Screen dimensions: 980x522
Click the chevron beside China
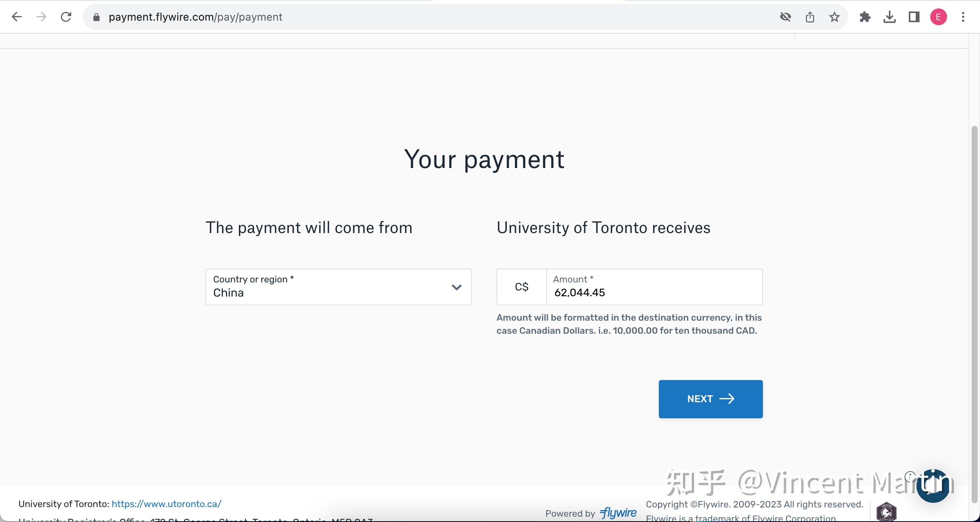click(456, 287)
